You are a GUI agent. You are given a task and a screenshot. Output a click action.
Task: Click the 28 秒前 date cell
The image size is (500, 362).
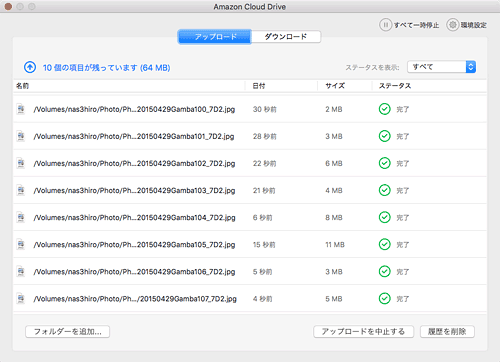click(265, 136)
